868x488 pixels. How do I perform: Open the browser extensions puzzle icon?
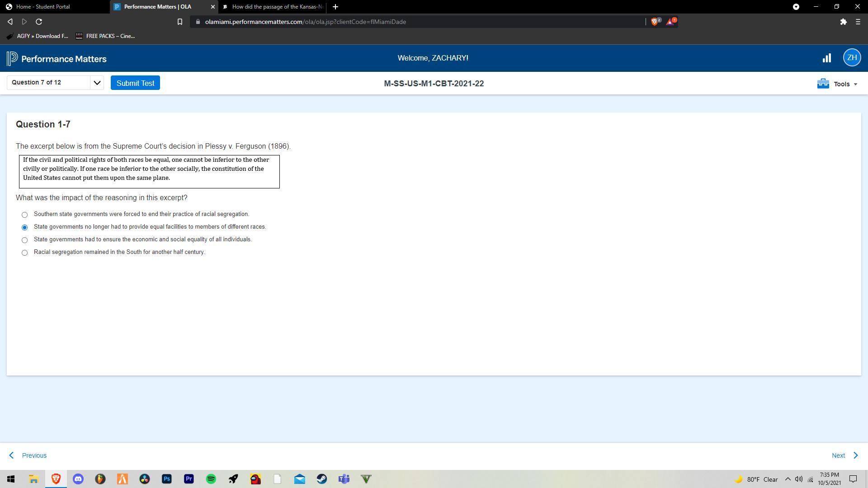[843, 22]
